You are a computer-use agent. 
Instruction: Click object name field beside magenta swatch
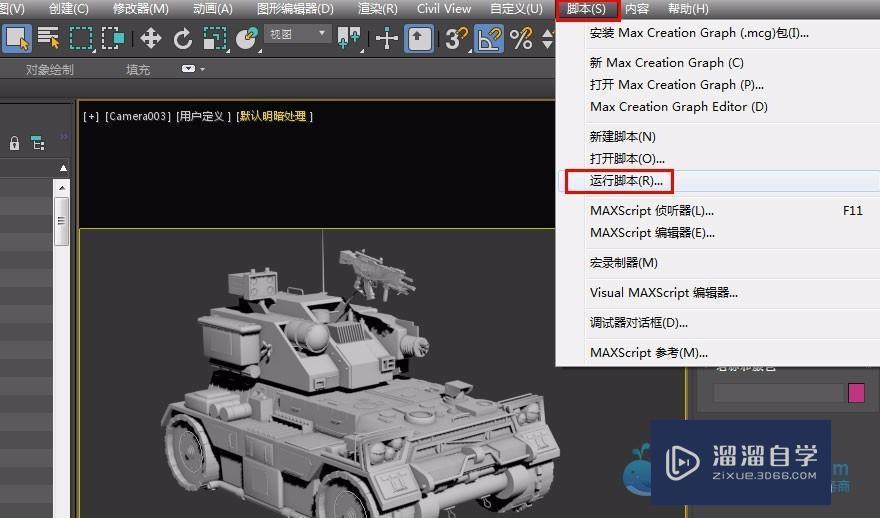tap(779, 393)
